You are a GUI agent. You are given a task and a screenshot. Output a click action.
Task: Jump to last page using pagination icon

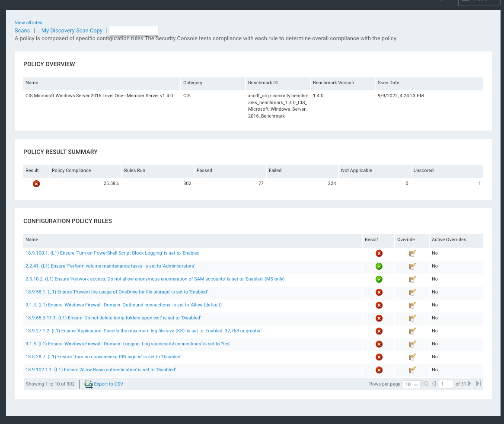(x=478, y=383)
